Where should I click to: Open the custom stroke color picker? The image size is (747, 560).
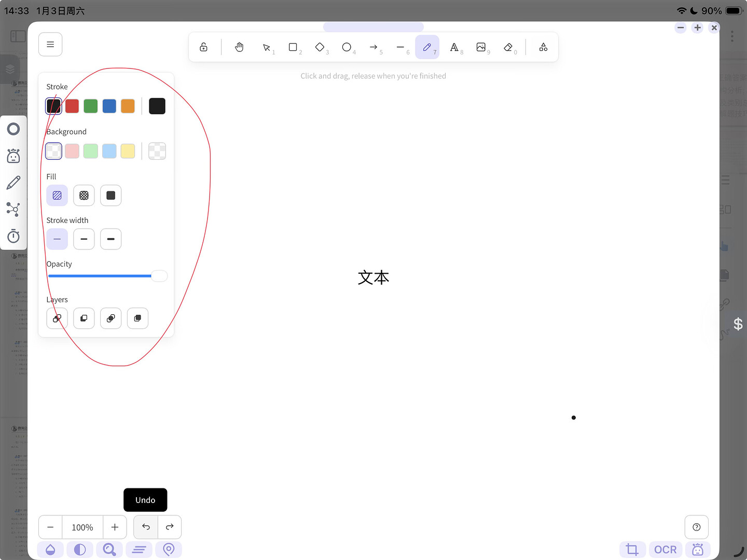pyautogui.click(x=157, y=106)
